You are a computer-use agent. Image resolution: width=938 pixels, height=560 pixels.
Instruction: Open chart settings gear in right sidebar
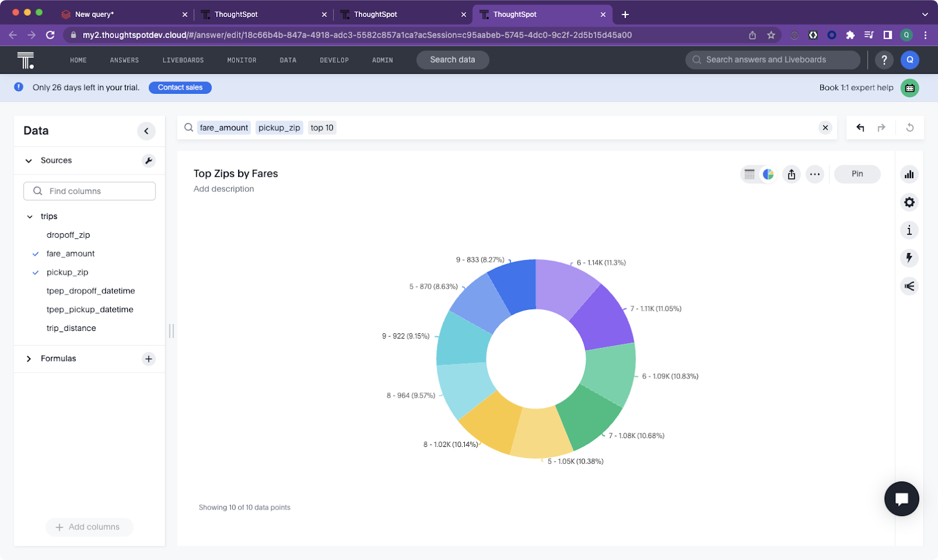click(909, 202)
